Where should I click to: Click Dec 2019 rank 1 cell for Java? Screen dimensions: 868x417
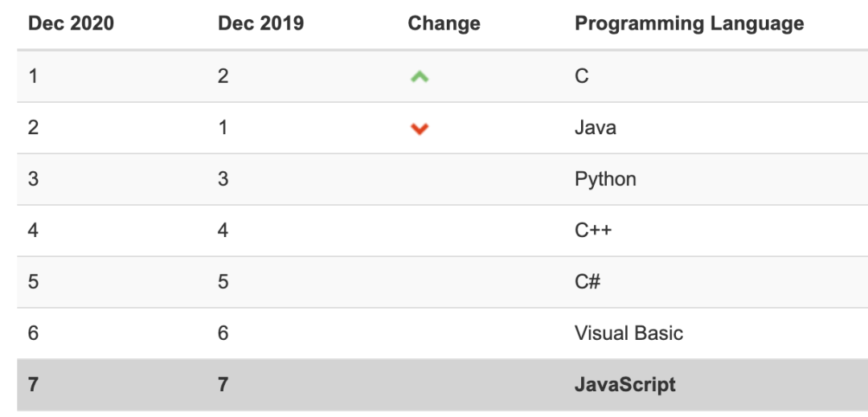click(223, 128)
